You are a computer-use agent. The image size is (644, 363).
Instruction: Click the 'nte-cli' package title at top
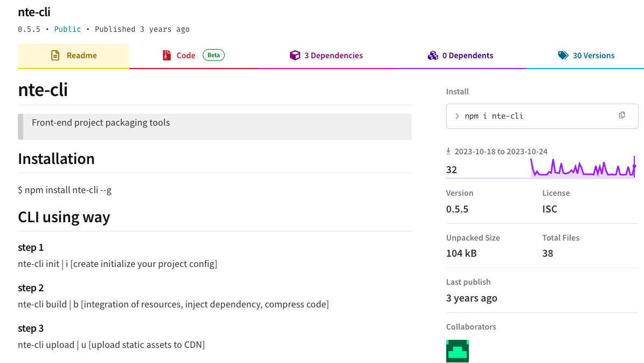click(x=34, y=12)
